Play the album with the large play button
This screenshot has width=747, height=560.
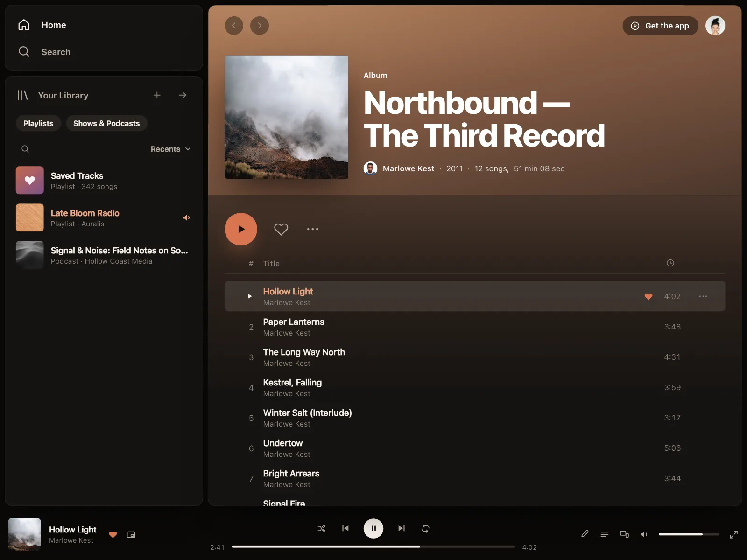click(241, 229)
